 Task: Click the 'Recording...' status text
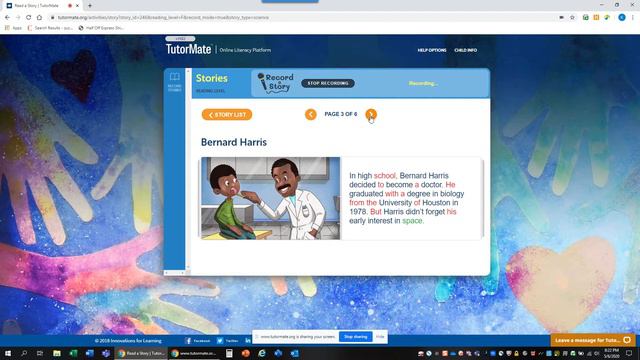click(423, 83)
